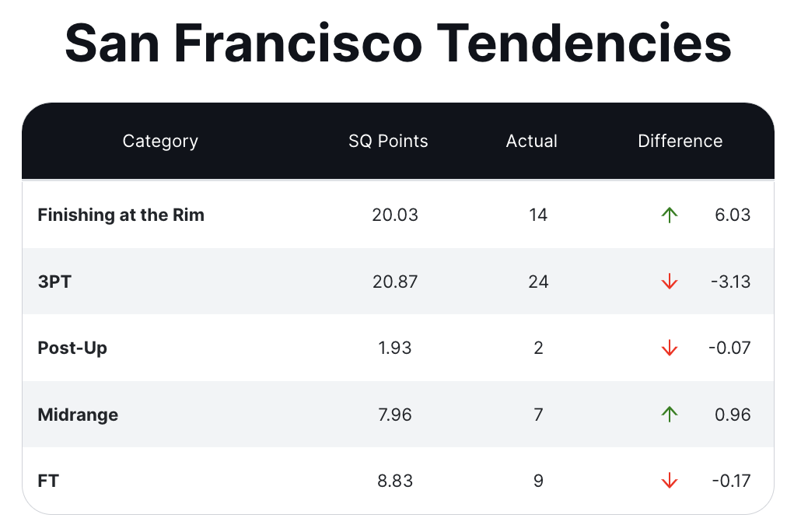Image resolution: width=787 pixels, height=532 pixels.
Task: Click the 3PT actual value 24
Action: [x=538, y=282]
